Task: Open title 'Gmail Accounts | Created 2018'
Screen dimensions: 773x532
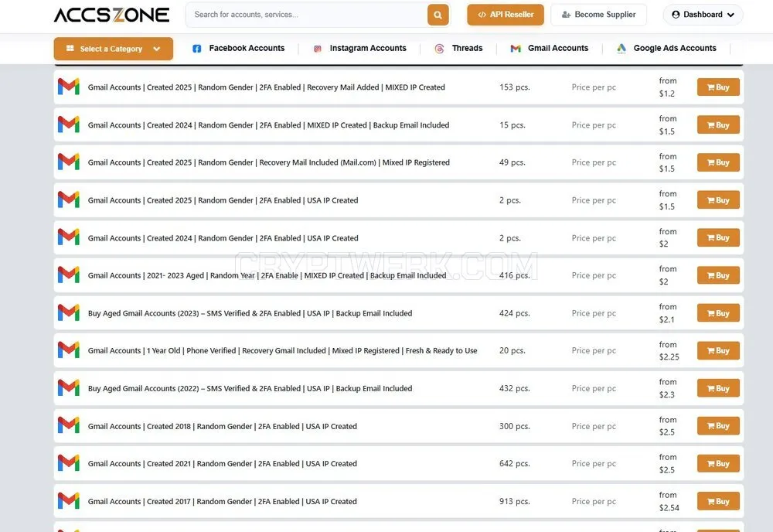Action: pyautogui.click(x=223, y=427)
